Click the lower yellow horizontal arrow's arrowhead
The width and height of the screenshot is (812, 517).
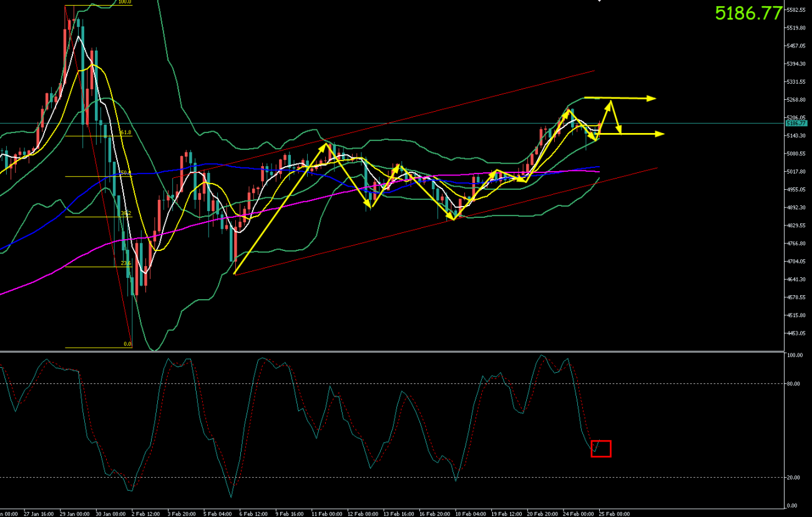coord(660,134)
